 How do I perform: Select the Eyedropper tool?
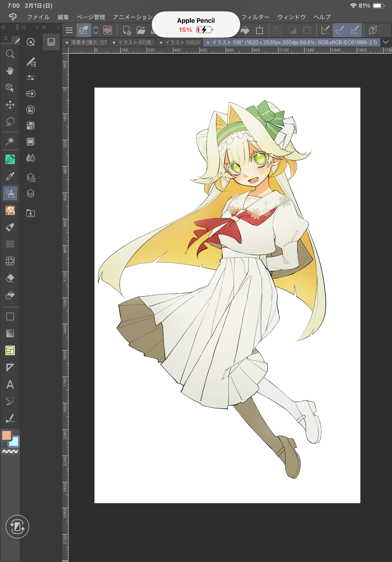[x=10, y=176]
